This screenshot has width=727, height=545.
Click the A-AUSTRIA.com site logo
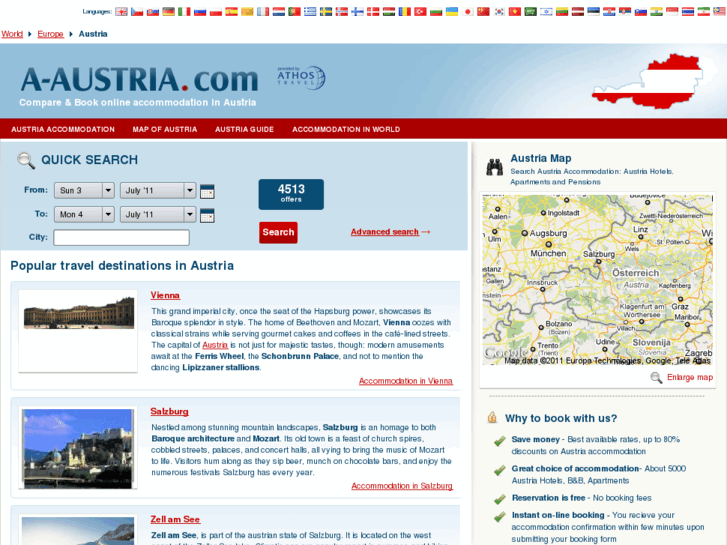point(139,80)
